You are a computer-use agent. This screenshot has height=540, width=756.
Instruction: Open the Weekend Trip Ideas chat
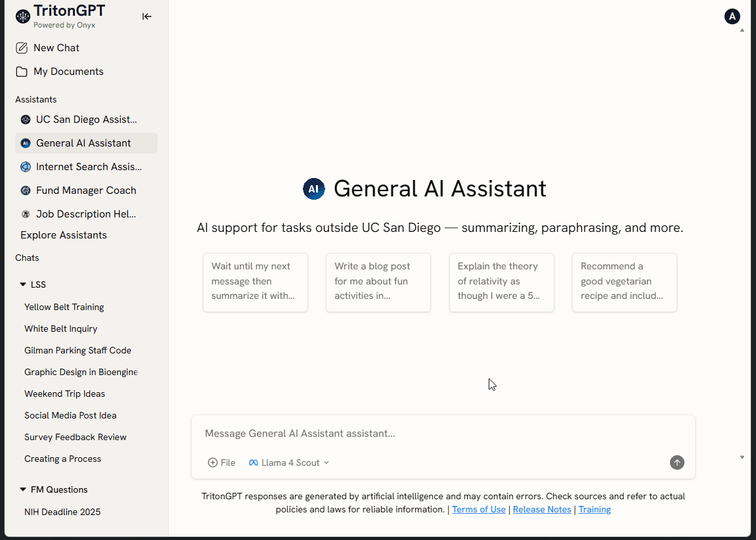pyautogui.click(x=64, y=394)
